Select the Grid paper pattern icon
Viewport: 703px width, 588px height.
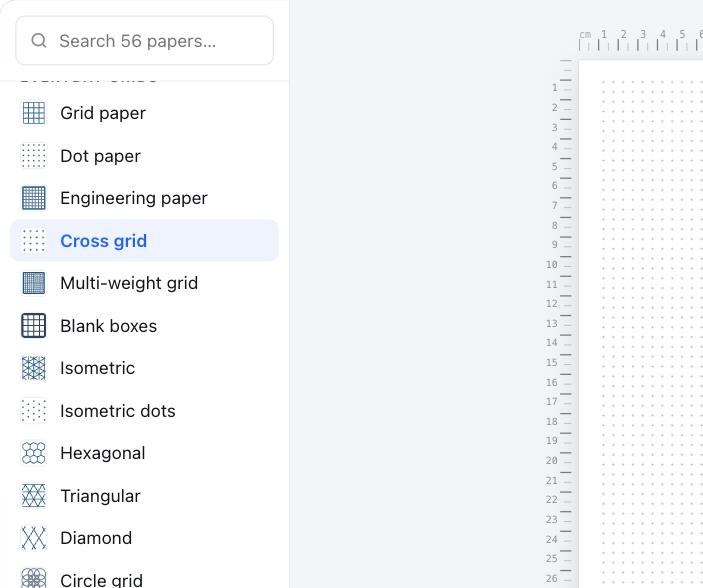34,113
